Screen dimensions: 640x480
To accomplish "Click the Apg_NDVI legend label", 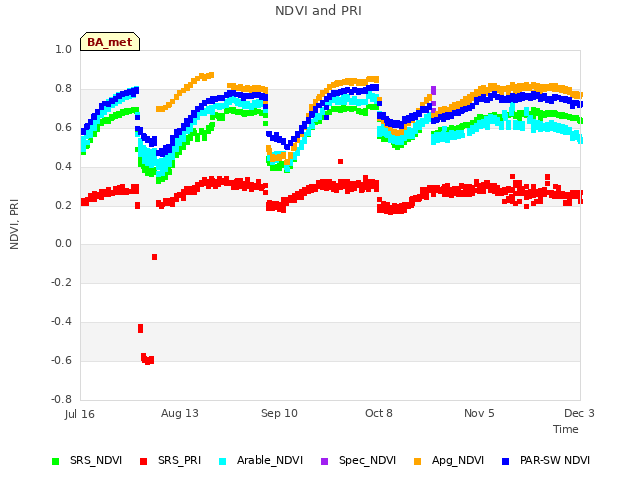I will (x=458, y=460).
